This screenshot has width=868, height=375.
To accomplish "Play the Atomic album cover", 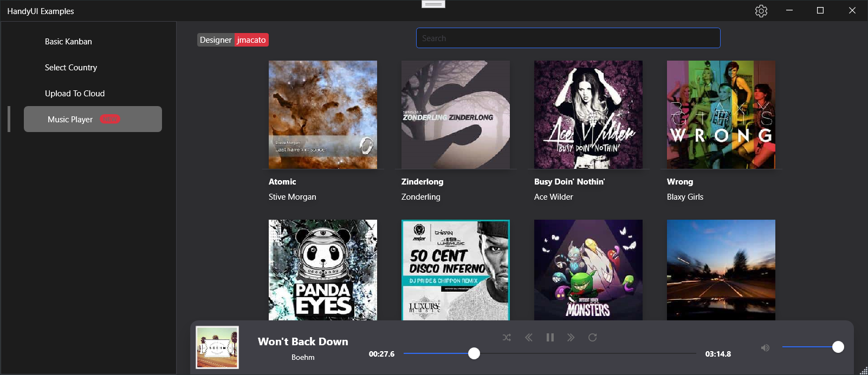I will [x=323, y=115].
